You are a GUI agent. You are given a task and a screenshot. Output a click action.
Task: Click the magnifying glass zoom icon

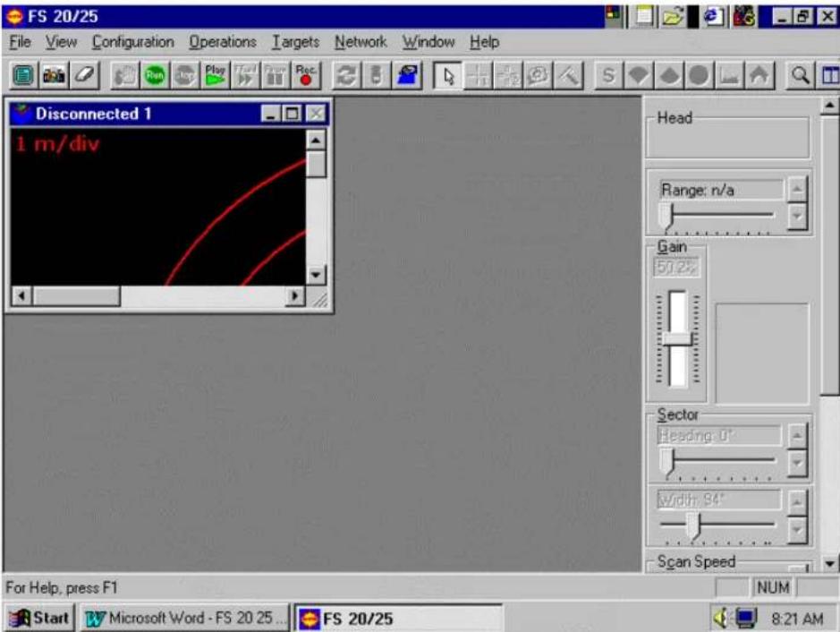coord(800,75)
